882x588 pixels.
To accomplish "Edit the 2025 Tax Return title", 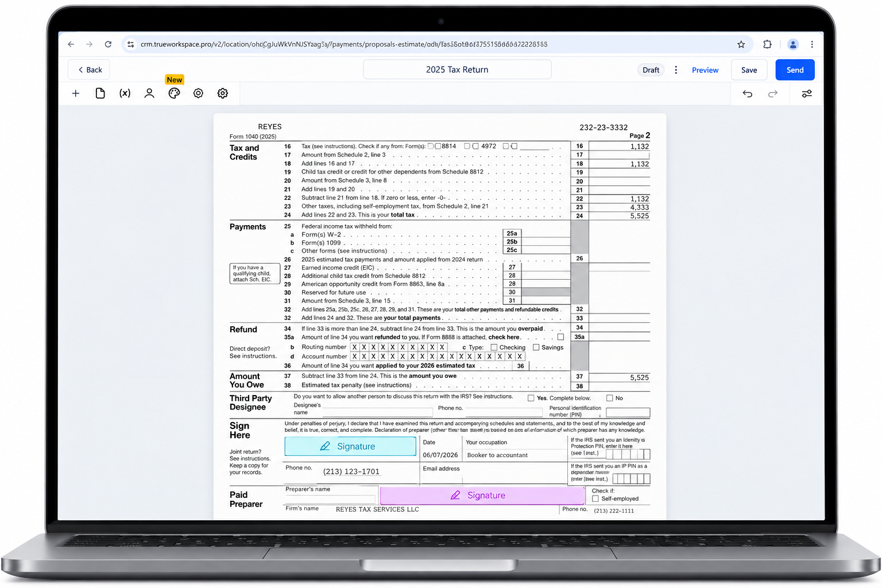I will [457, 69].
